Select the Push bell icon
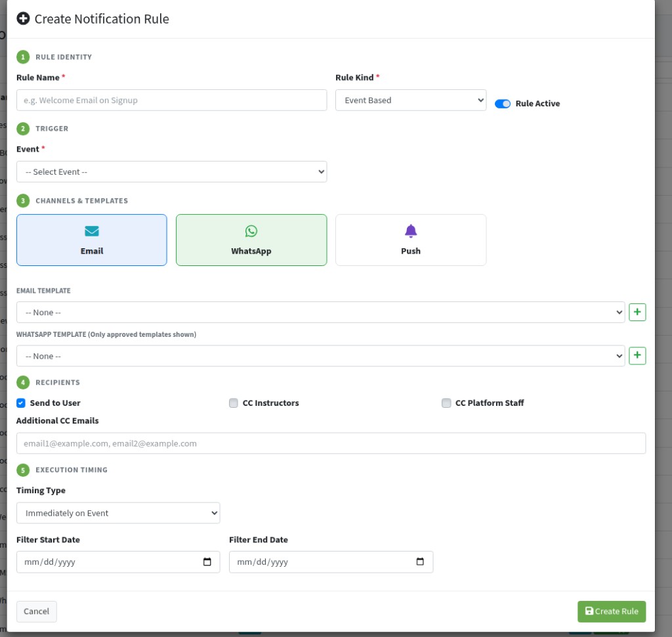The height and width of the screenshot is (637, 672). [411, 231]
